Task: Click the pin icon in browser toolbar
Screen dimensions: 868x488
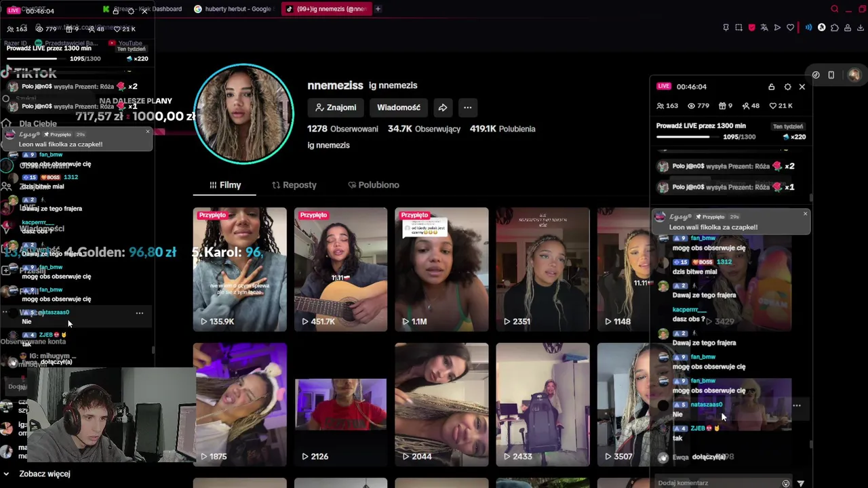Action: [726, 28]
